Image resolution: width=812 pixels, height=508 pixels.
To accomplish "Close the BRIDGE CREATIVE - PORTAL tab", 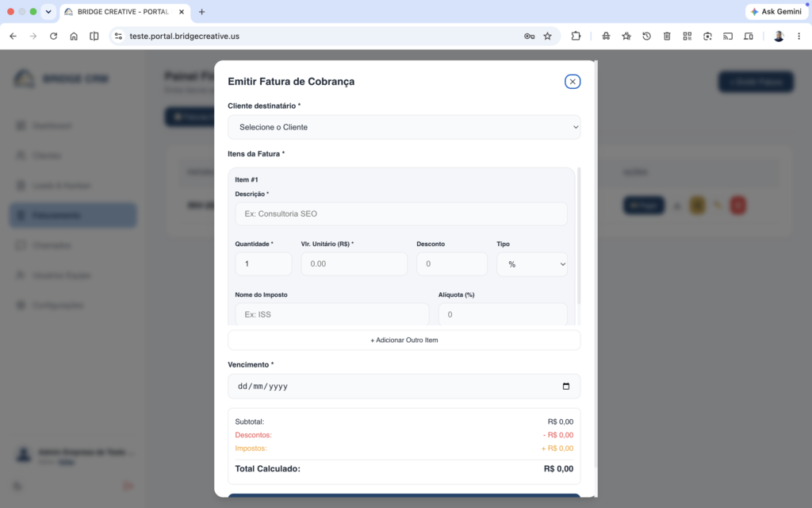I will tap(182, 11).
